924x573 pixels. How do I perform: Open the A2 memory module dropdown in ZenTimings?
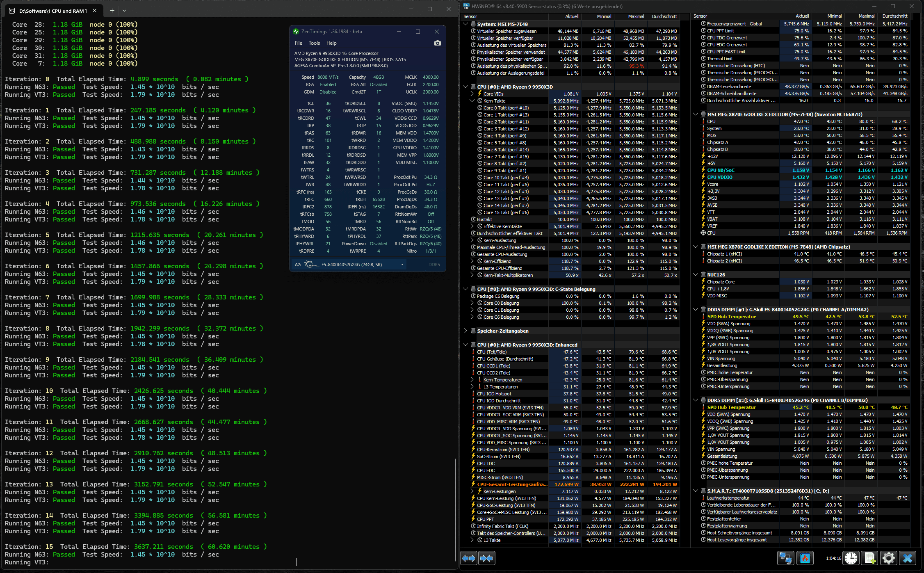402,265
